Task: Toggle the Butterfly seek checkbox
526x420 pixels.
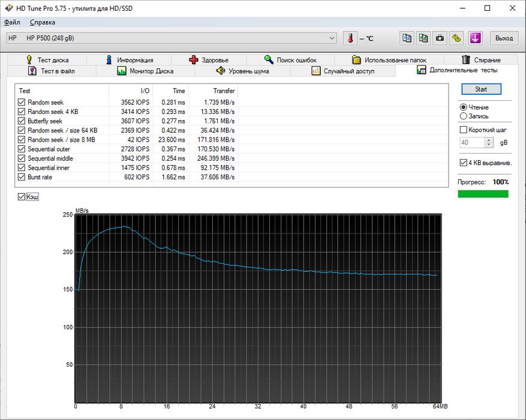Action: pyautogui.click(x=22, y=121)
